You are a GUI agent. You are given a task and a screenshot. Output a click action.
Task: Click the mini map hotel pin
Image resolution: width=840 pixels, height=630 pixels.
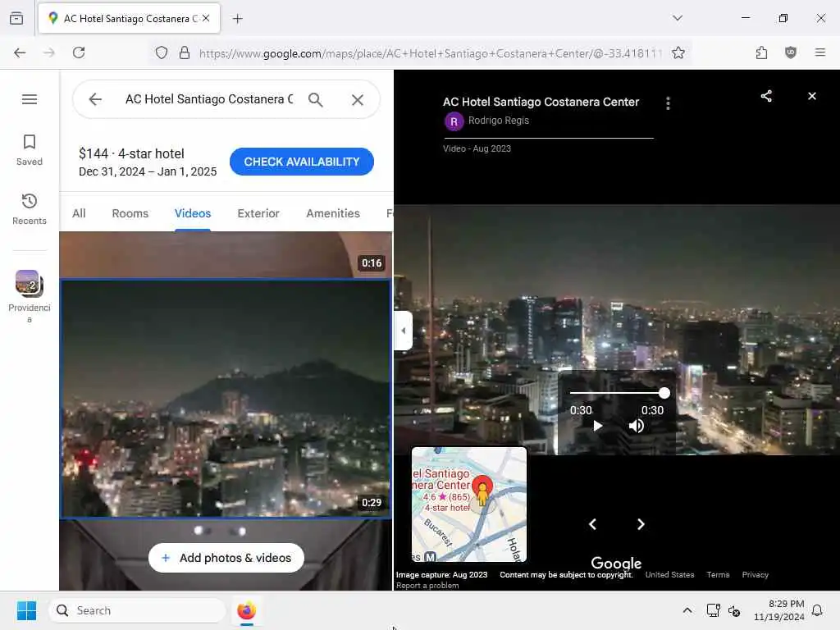[482, 490]
